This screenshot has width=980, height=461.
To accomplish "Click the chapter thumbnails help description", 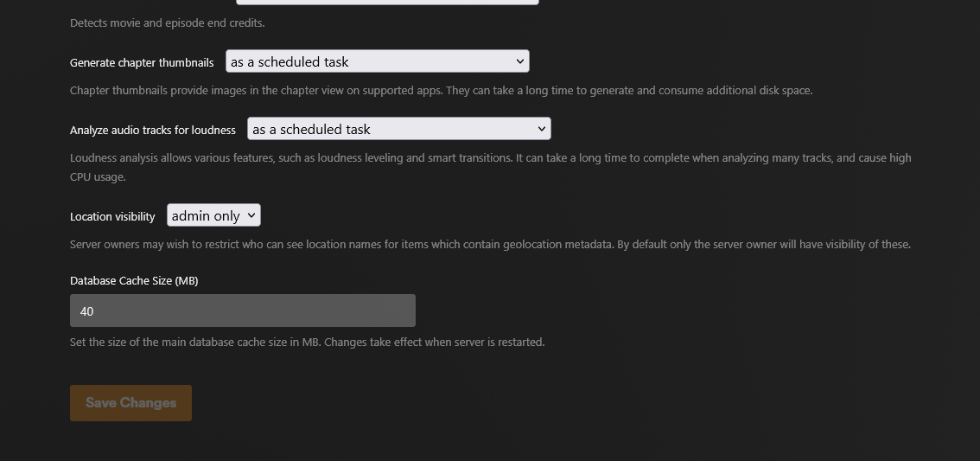I will 442,90.
